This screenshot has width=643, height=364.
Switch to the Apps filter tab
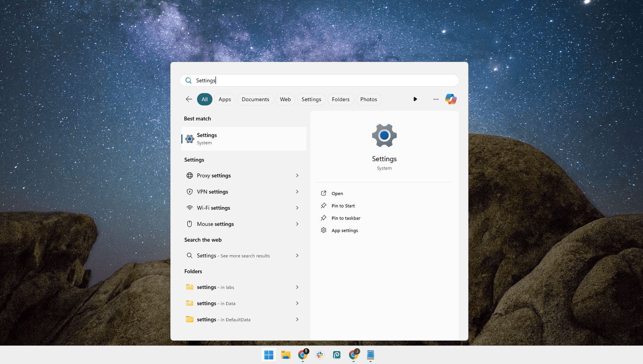tap(225, 99)
